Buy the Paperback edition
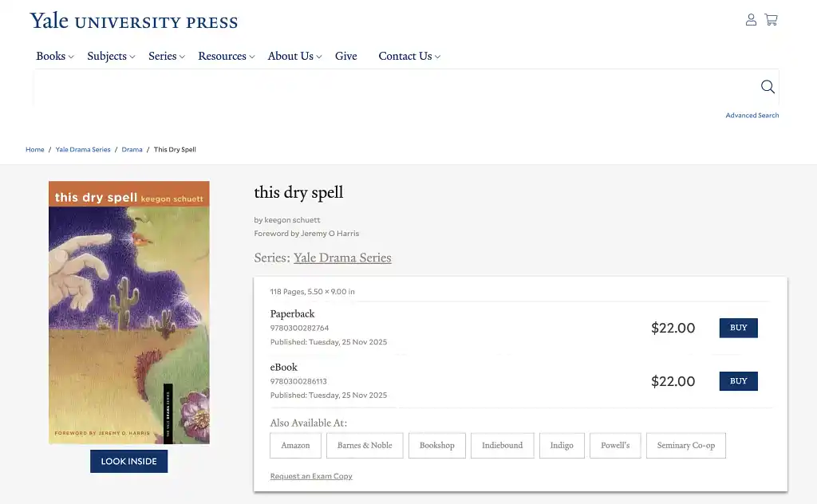This screenshot has height=504, width=817. (x=738, y=328)
